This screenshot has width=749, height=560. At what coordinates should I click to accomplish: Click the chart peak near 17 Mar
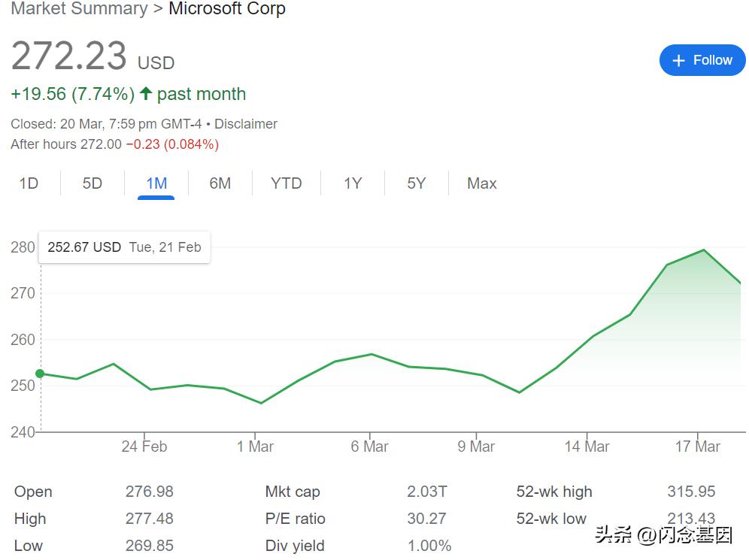point(703,250)
